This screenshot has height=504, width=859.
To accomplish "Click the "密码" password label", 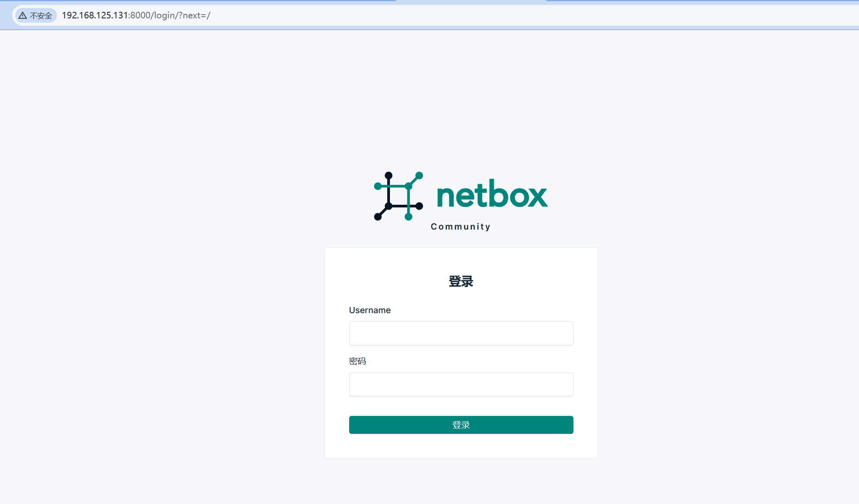I will (357, 361).
